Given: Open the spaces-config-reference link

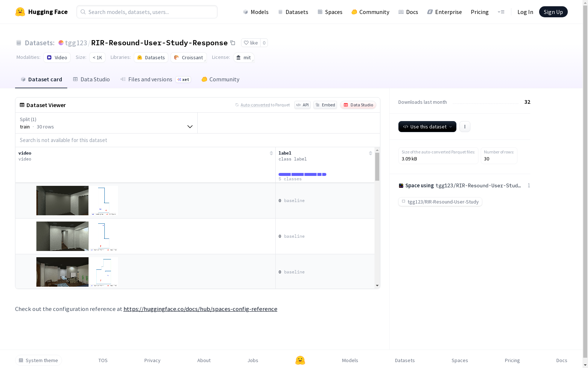Looking at the screenshot, I should 200,309.
